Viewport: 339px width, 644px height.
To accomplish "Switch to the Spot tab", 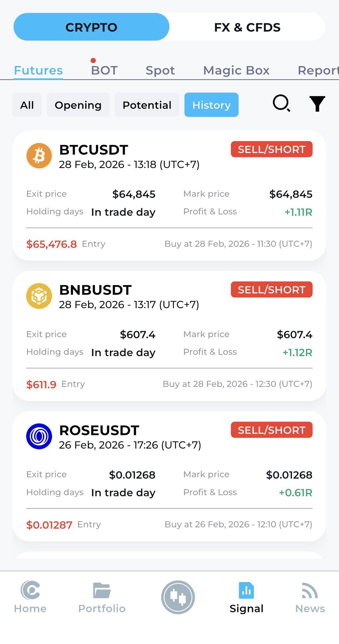I will click(160, 70).
